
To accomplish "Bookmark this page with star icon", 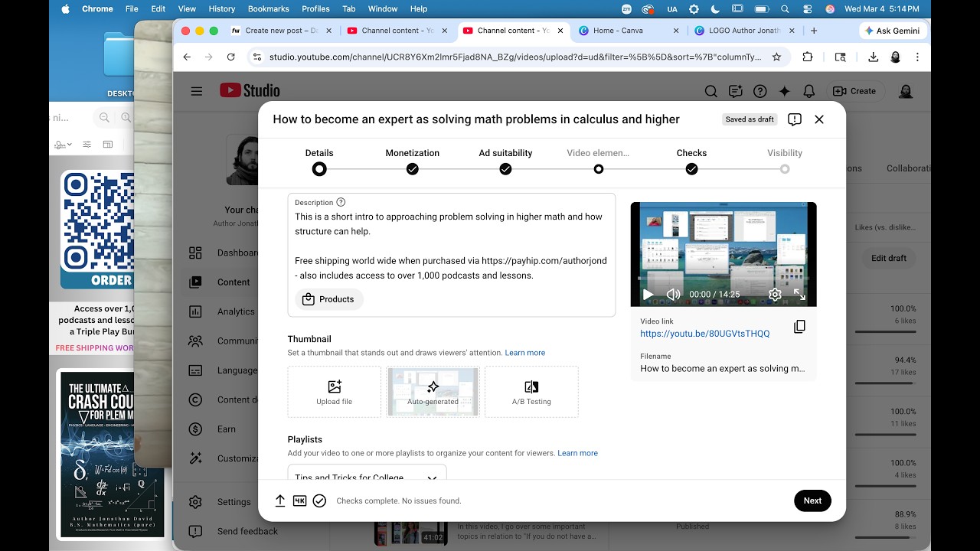I will (776, 57).
